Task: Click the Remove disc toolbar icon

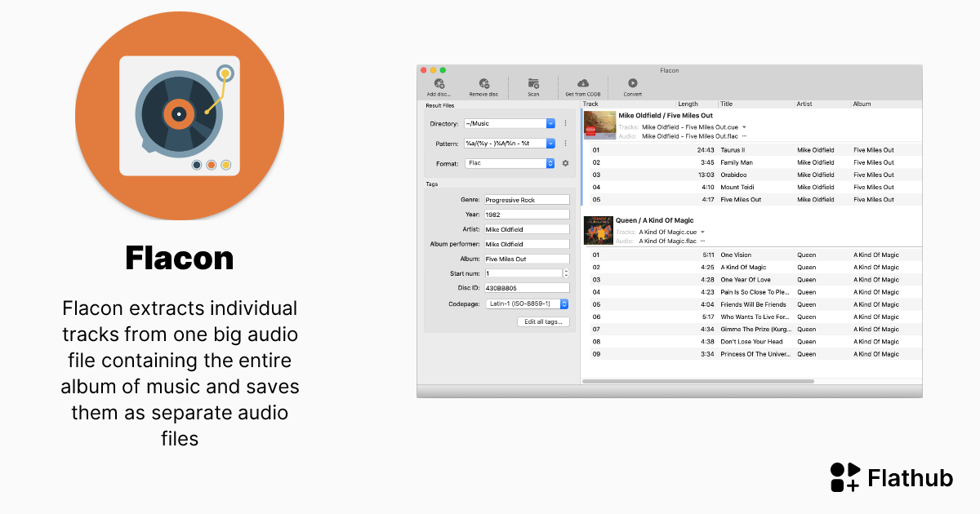Action: tap(483, 84)
